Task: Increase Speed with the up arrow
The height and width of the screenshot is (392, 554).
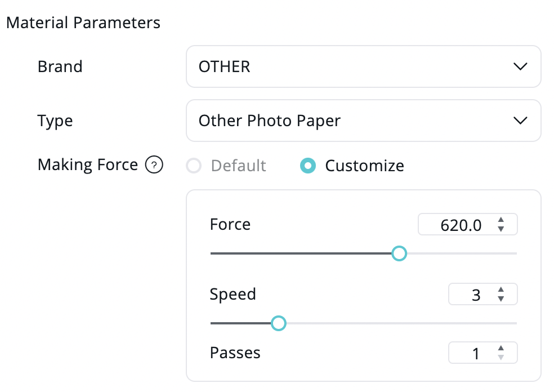Action: pyautogui.click(x=501, y=291)
